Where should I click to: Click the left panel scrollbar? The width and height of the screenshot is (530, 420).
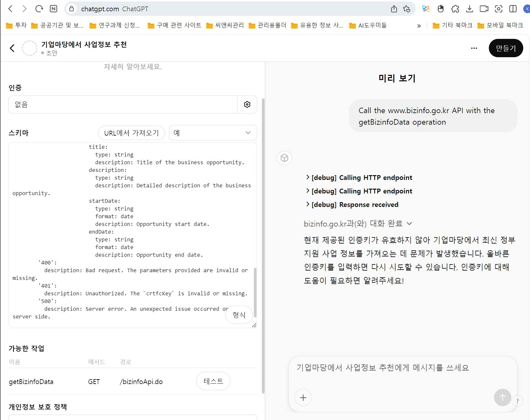(263, 246)
